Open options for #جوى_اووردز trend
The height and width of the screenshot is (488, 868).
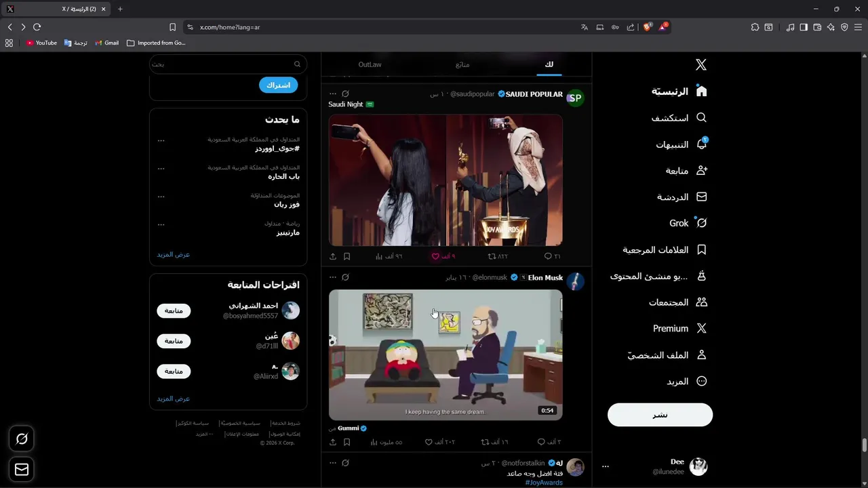pyautogui.click(x=161, y=140)
